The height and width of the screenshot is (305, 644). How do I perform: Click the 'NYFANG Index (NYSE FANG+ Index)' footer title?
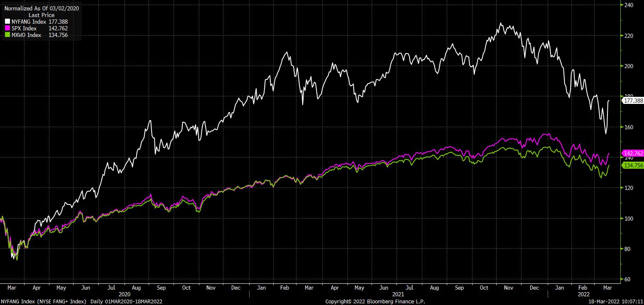pos(43,301)
